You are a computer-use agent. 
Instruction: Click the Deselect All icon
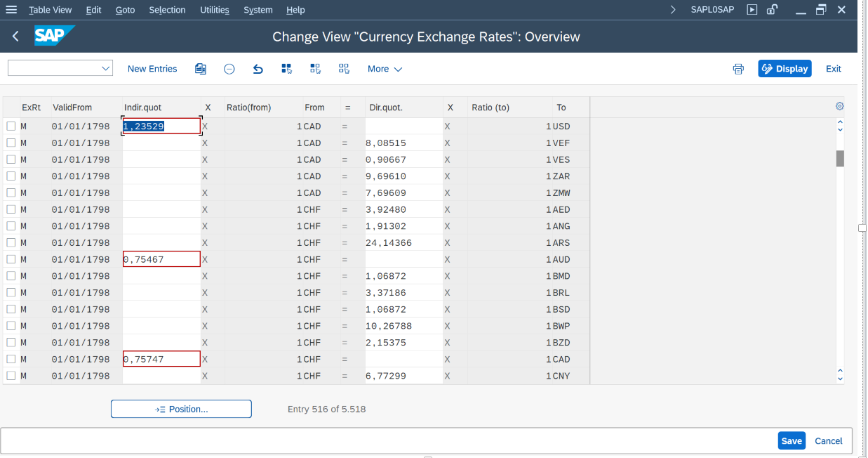click(344, 69)
